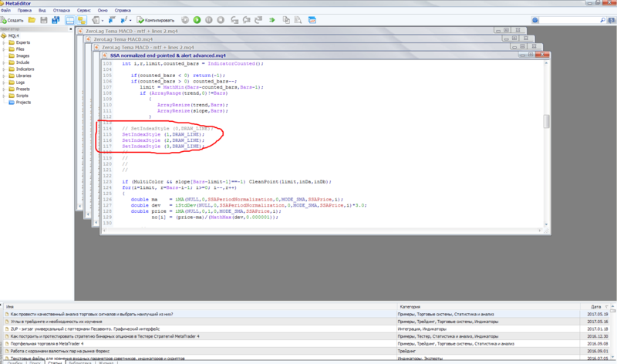
Task: Select the Projects item in Navigator
Action: [23, 103]
